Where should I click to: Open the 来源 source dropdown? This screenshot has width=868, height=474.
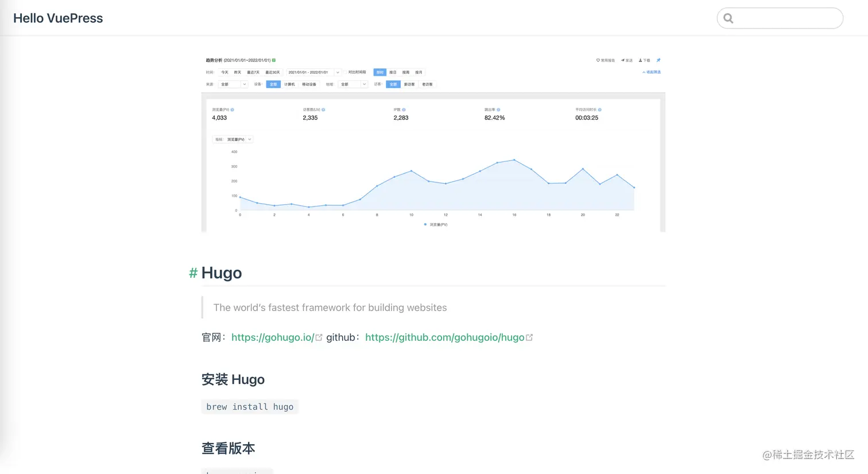[x=233, y=84]
